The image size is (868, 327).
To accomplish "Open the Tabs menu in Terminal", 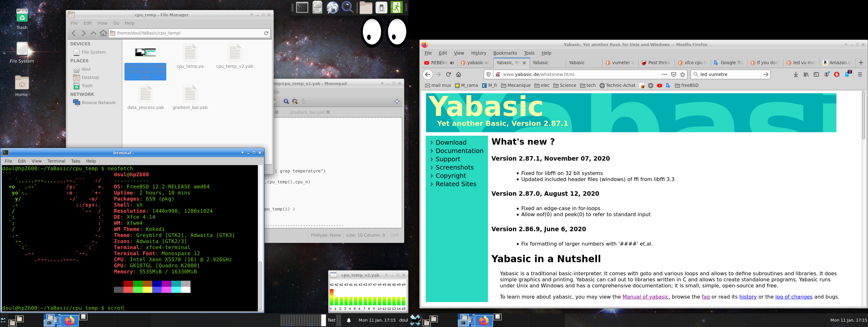I will tap(76, 161).
